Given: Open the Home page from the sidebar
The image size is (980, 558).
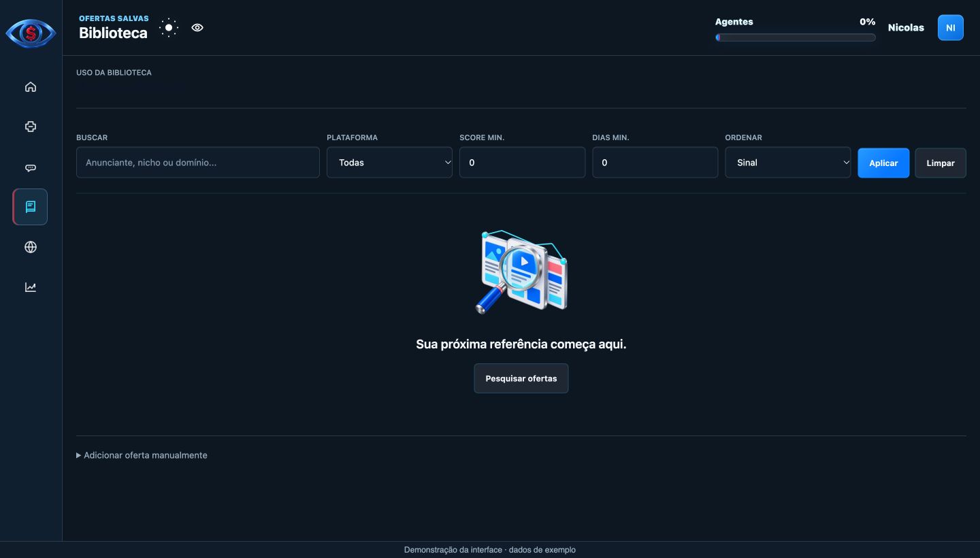Looking at the screenshot, I should (31, 87).
